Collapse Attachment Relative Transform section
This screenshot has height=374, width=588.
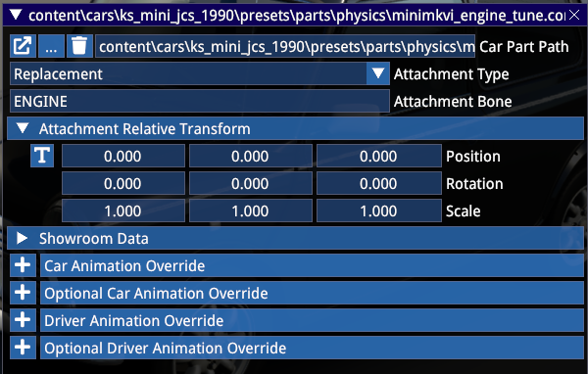(x=295, y=128)
